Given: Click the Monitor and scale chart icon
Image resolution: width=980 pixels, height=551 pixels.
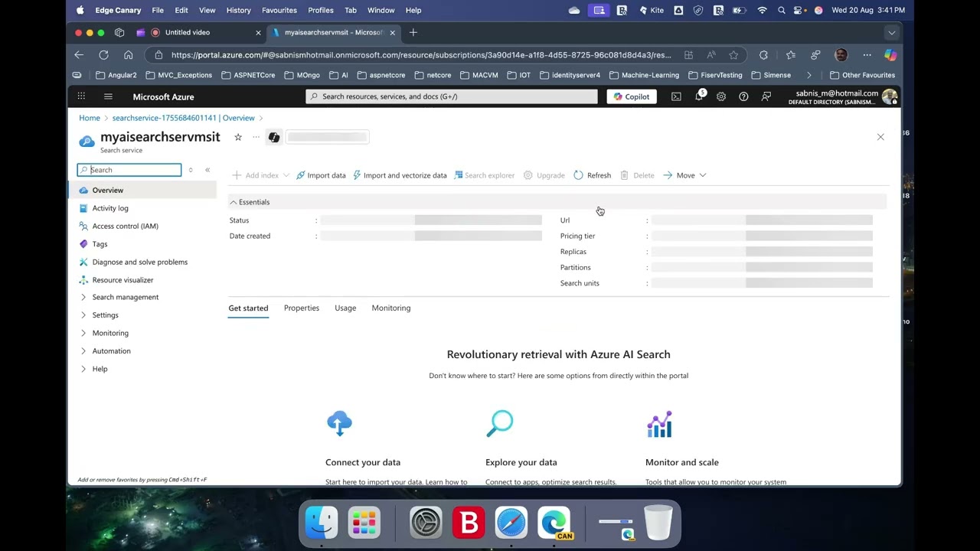Looking at the screenshot, I should (x=659, y=424).
